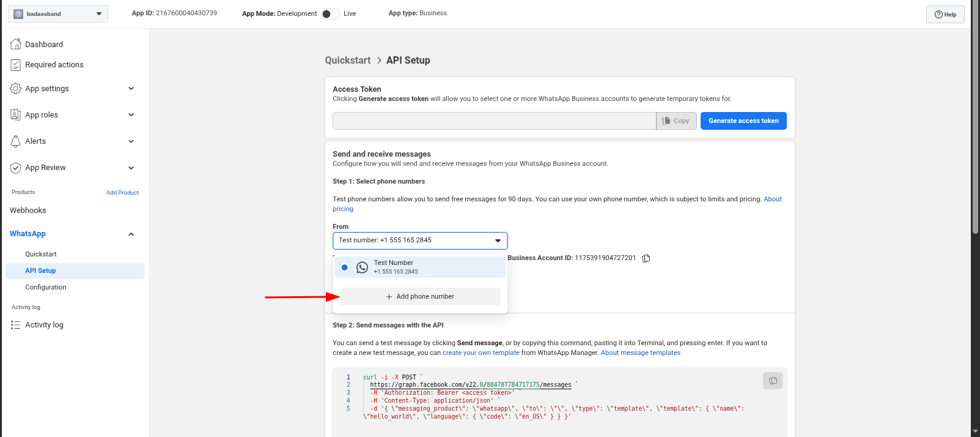Click the Alerts bell icon
The image size is (980, 437).
point(16,141)
